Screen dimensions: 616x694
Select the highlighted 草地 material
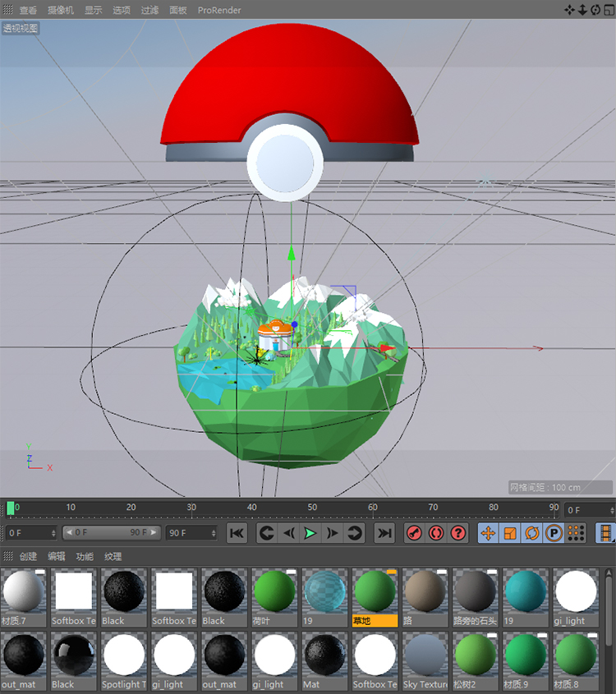point(375,598)
